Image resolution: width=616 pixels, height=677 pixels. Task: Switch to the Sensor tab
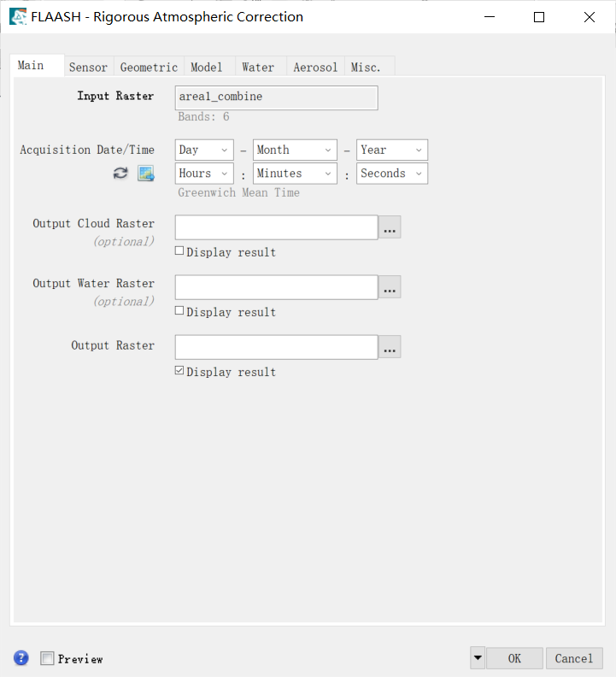[x=89, y=67]
